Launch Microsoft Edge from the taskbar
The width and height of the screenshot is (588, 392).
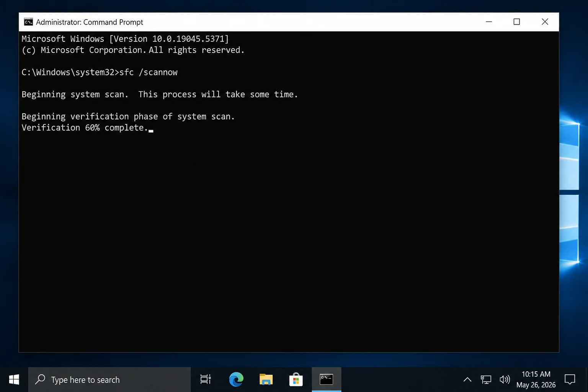236,379
